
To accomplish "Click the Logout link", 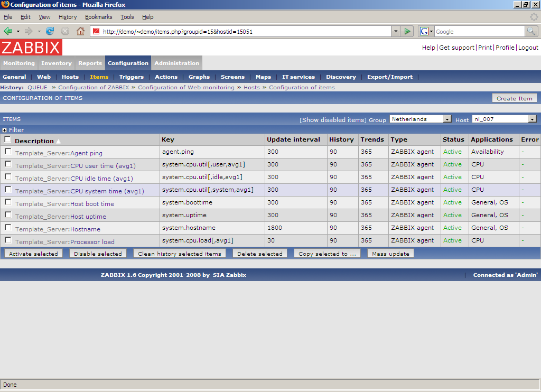I will pyautogui.click(x=528, y=48).
